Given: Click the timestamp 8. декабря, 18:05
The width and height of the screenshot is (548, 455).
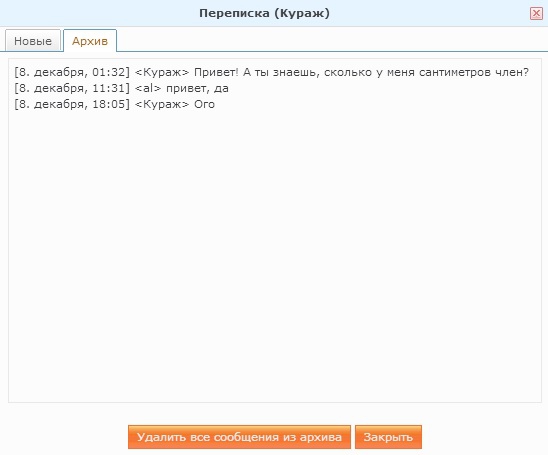Looking at the screenshot, I should (72, 104).
